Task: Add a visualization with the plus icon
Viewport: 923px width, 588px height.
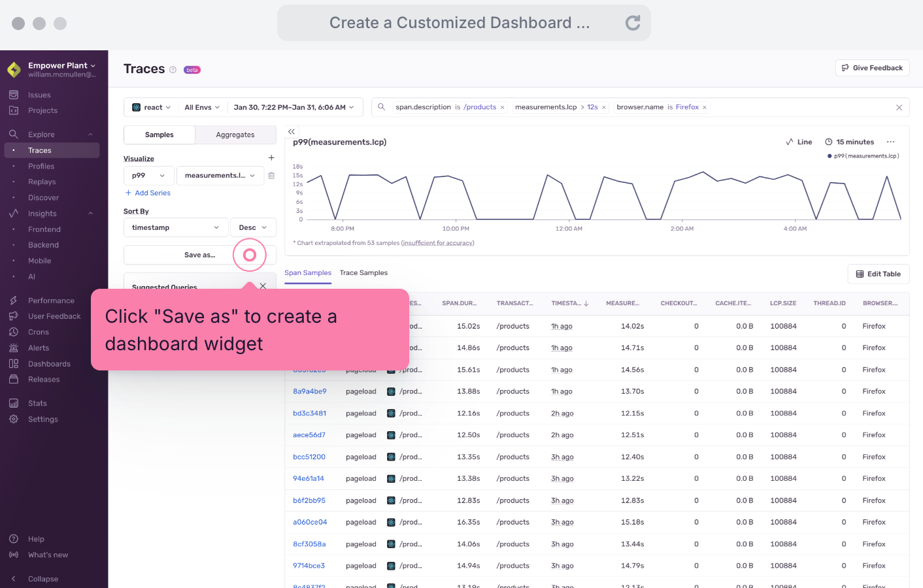Action: tap(271, 158)
